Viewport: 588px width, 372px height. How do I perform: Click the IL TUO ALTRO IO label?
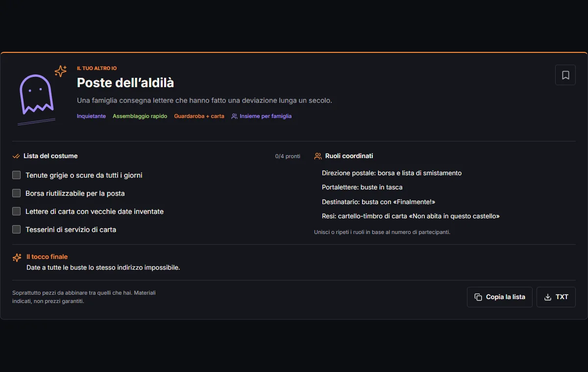pyautogui.click(x=97, y=69)
